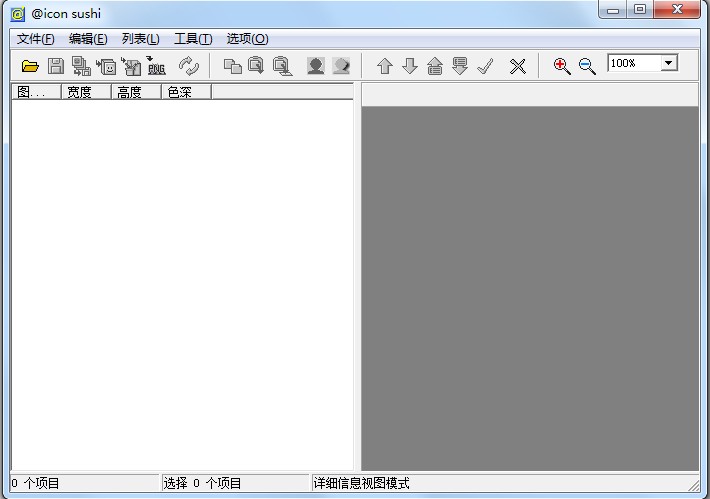Zoom in with red plus magnifier
710x499 pixels.
tap(561, 66)
